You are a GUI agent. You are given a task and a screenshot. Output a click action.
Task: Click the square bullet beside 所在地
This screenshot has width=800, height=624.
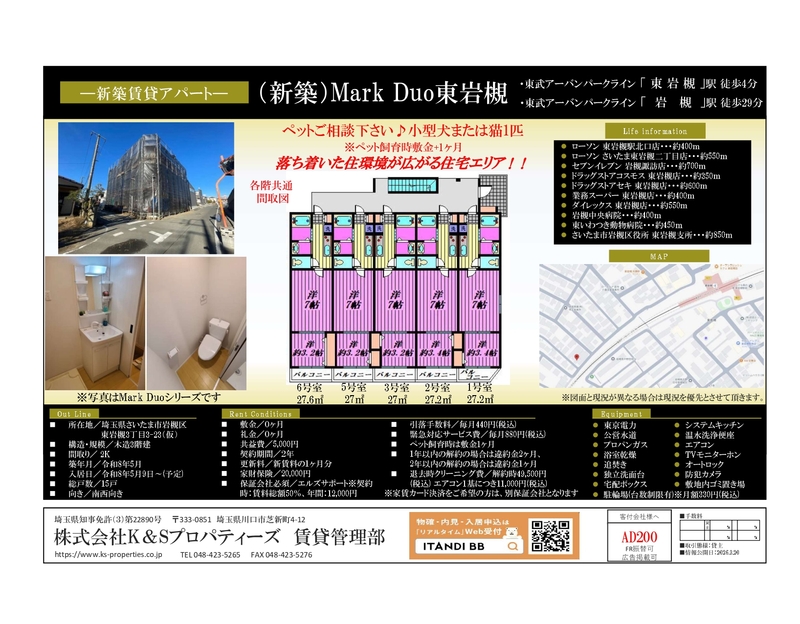click(52, 425)
